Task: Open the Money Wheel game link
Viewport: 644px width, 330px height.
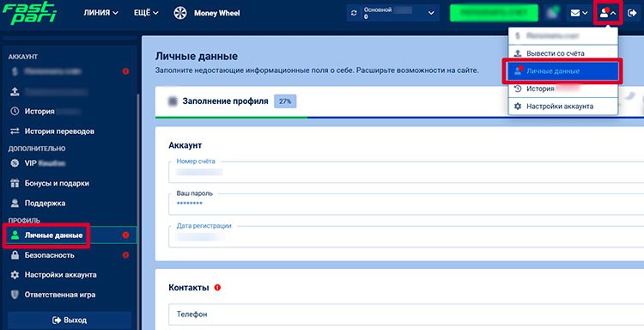Action: (217, 13)
